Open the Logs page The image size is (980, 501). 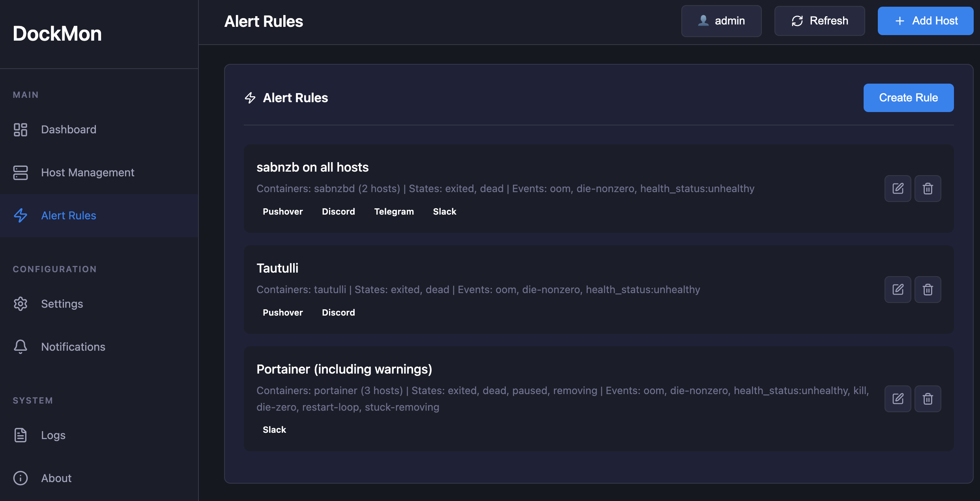[53, 435]
